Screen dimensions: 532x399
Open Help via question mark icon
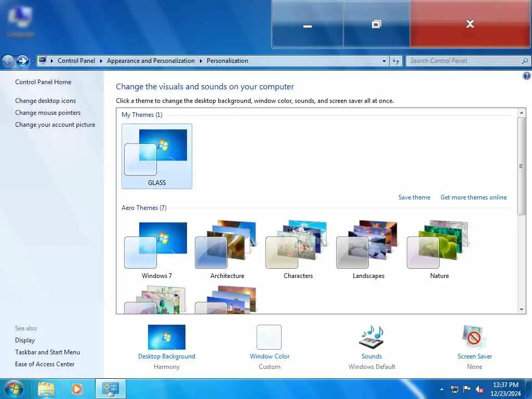coord(527,76)
